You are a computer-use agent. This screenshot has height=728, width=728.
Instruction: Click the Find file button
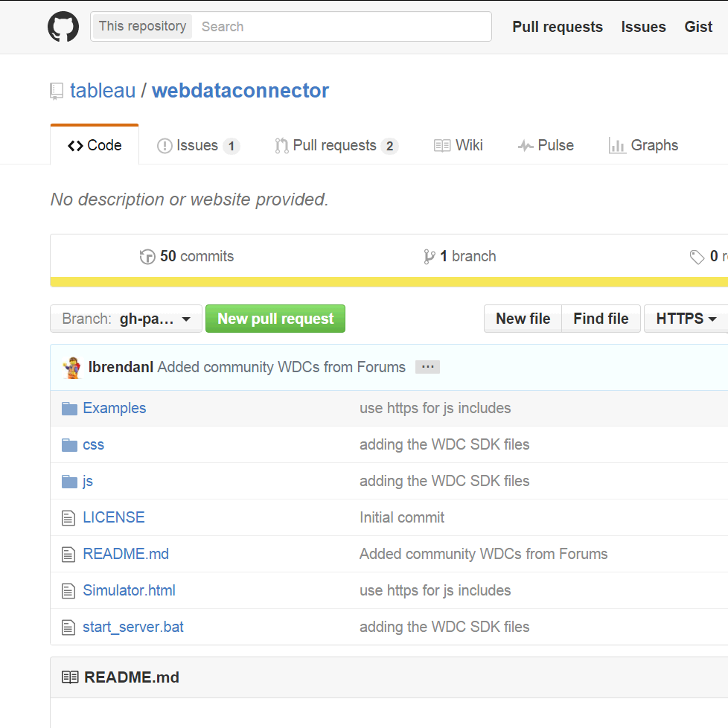[x=601, y=319]
